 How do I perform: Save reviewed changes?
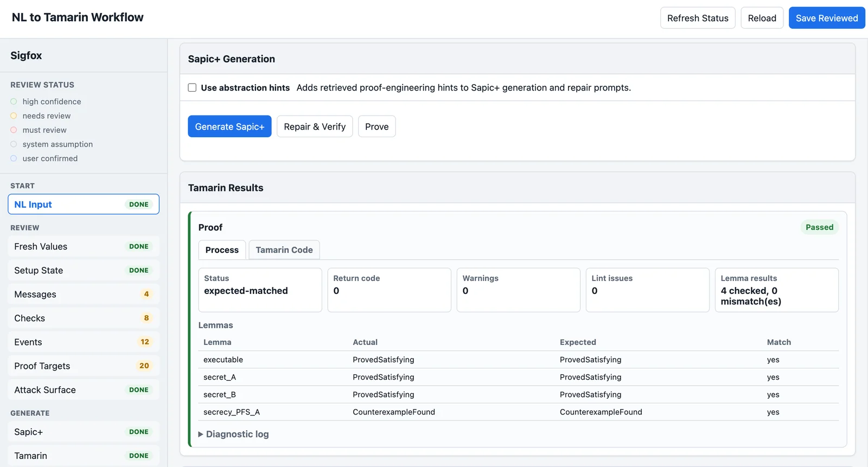point(827,18)
